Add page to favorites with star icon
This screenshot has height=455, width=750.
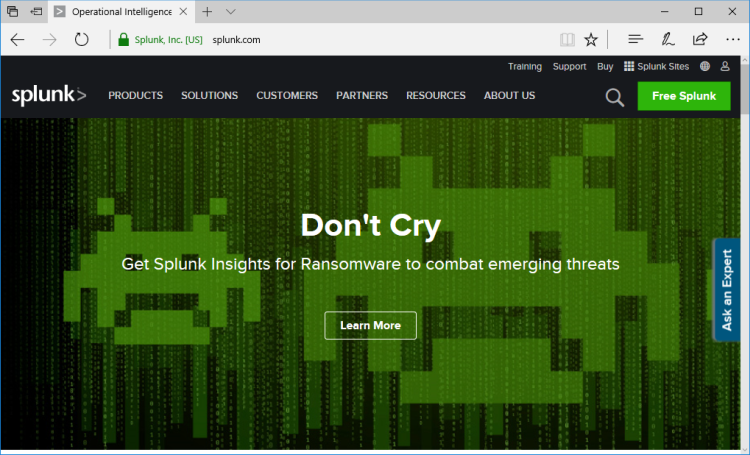point(591,40)
